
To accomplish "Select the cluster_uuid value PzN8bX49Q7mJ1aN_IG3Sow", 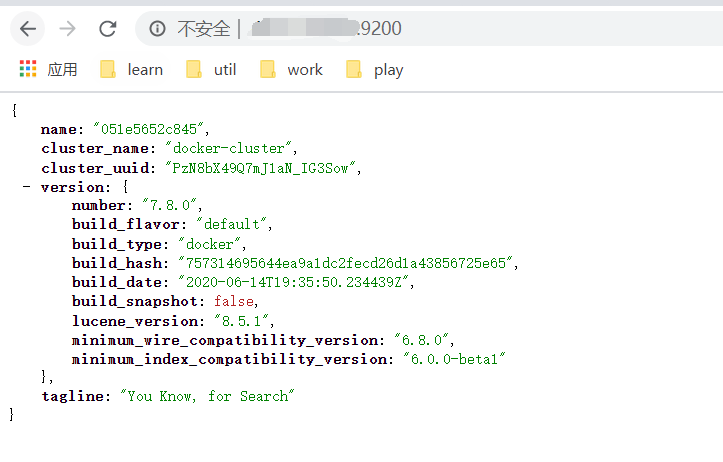I will pos(261,168).
